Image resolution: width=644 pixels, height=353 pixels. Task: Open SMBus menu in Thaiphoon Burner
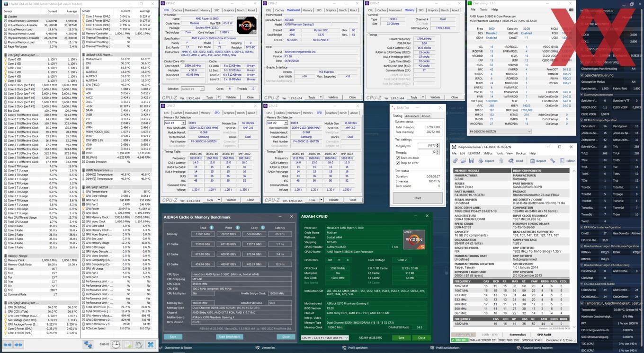coord(488,153)
